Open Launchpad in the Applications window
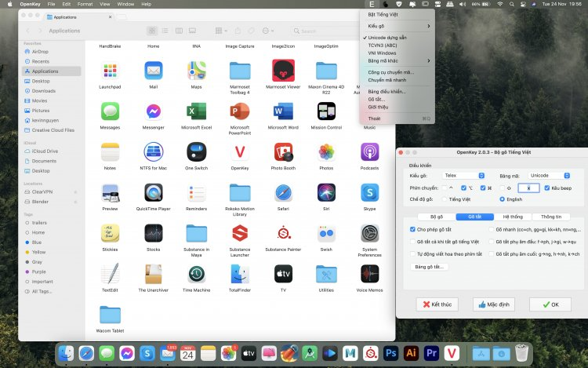 [110, 71]
